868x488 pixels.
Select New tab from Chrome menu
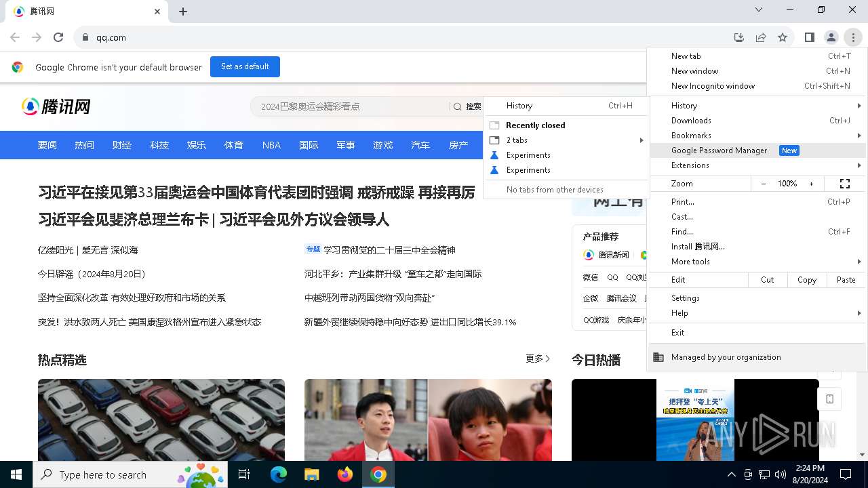coord(757,56)
